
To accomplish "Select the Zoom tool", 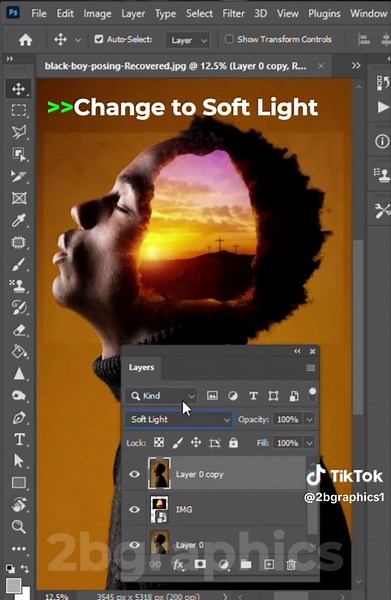I will pos(18,527).
